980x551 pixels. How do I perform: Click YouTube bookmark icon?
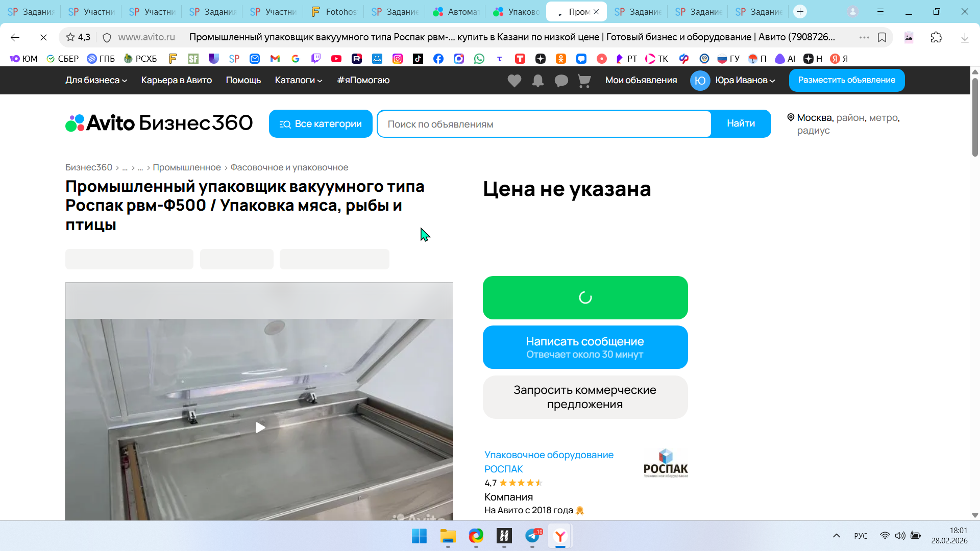[x=336, y=59]
